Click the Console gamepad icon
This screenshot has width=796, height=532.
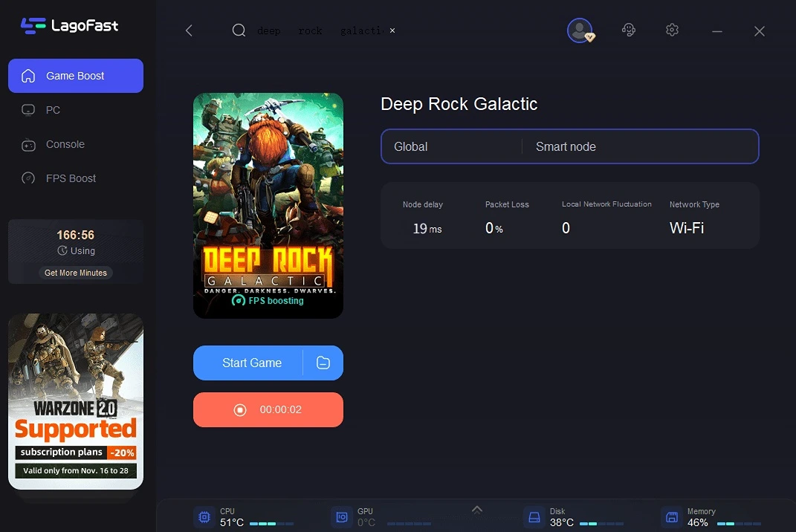[28, 145]
